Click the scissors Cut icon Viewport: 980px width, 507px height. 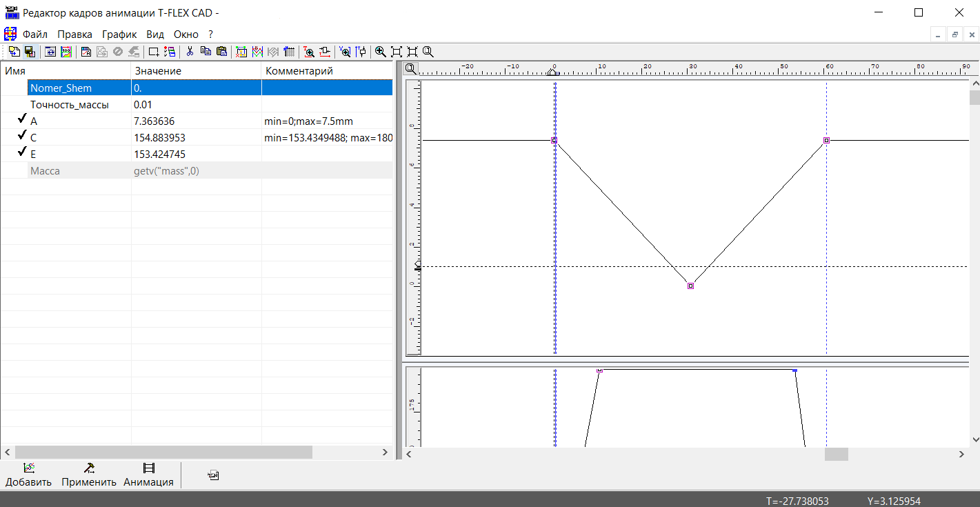(190, 52)
